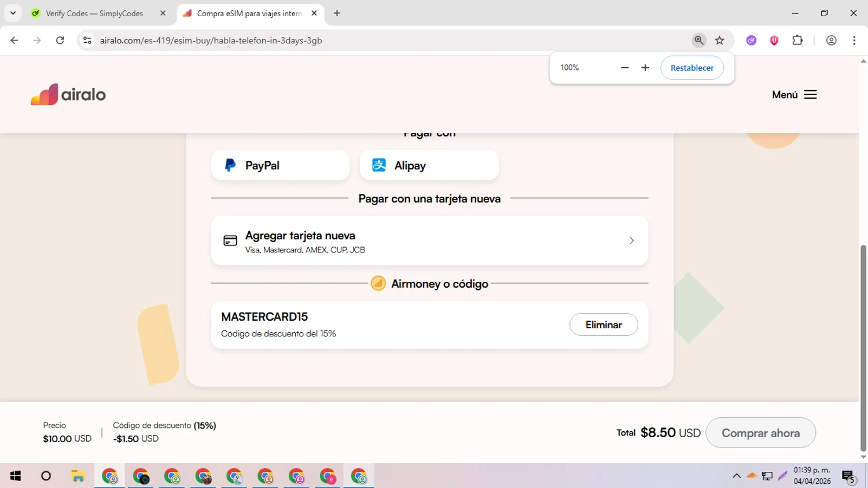Viewport: 868px width, 488px height.
Task: Show hidden tray icons chevron
Action: (736, 476)
